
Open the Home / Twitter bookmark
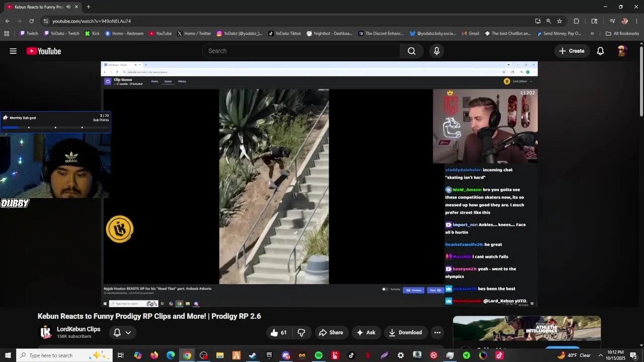pyautogui.click(x=194, y=34)
